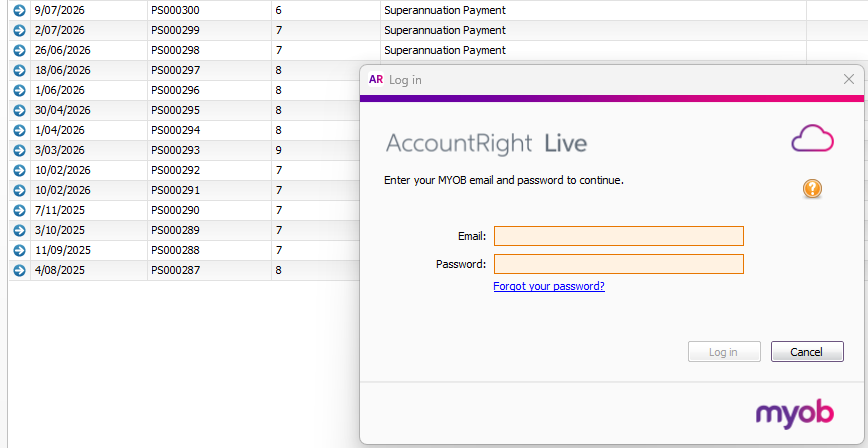Focus the Password input field
Image resolution: width=868 pixels, height=448 pixels.
click(618, 264)
